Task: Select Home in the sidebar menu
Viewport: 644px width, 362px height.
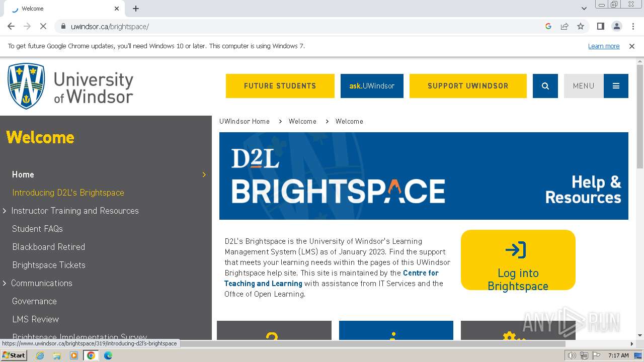Action: [23, 174]
